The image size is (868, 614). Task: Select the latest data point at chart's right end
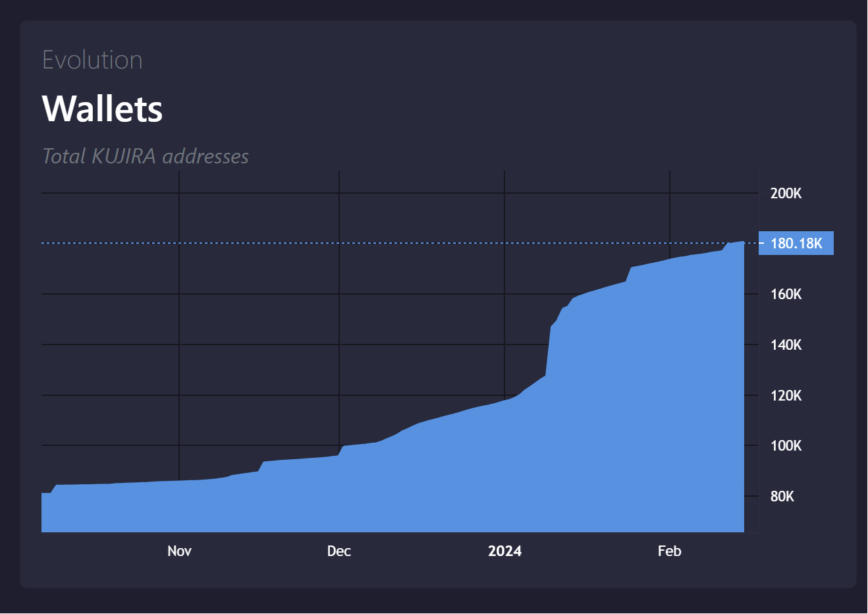(743, 242)
